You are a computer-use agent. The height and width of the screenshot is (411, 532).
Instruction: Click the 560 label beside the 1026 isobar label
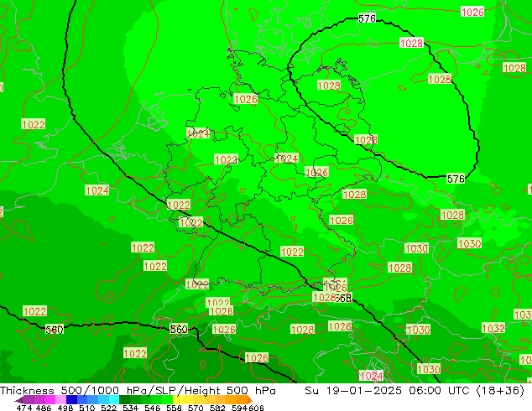(179, 329)
